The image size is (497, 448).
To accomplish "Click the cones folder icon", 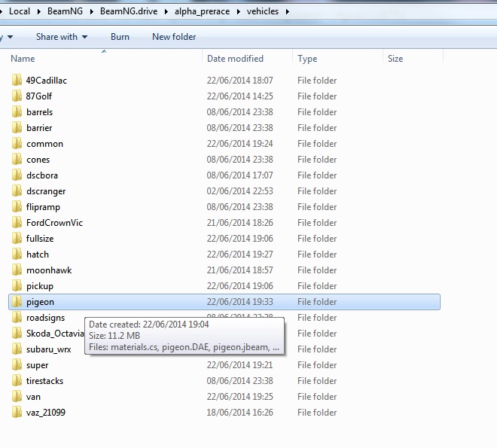I will (x=17, y=160).
